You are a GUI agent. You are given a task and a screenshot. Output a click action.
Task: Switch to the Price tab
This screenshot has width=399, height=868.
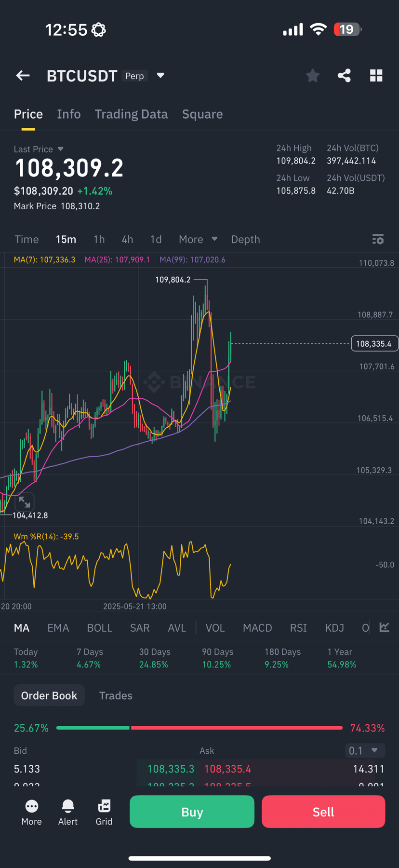[28, 114]
